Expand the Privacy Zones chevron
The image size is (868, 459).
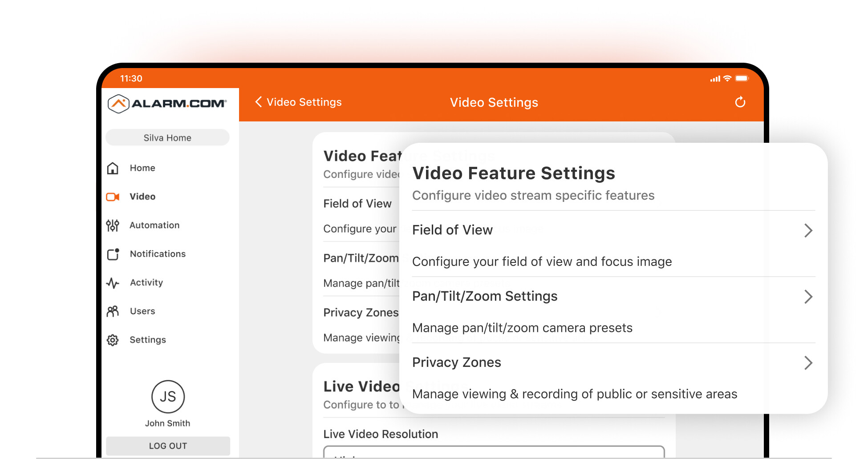click(x=808, y=363)
